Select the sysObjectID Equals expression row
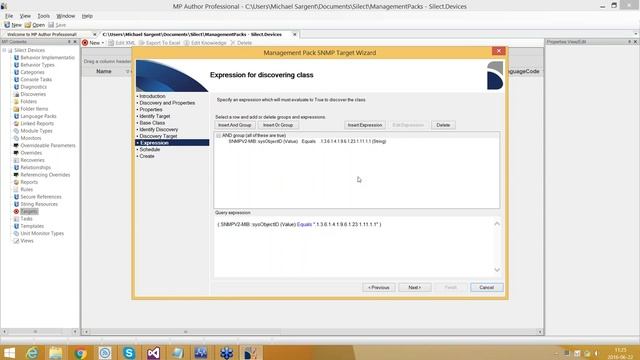The image size is (640, 360). 307,141
